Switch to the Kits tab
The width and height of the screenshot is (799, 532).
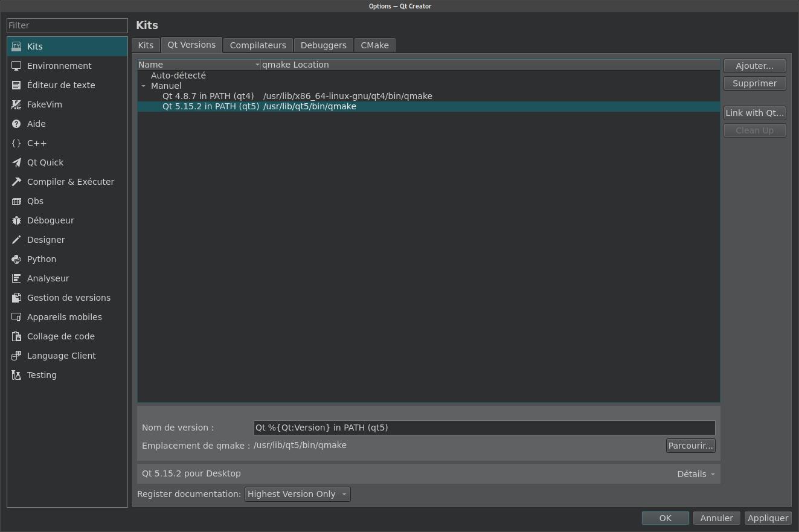[146, 45]
